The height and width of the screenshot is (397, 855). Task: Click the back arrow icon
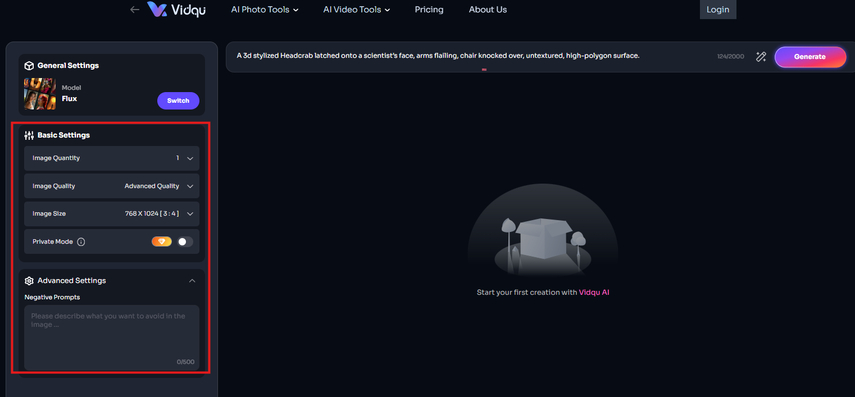(x=135, y=9)
